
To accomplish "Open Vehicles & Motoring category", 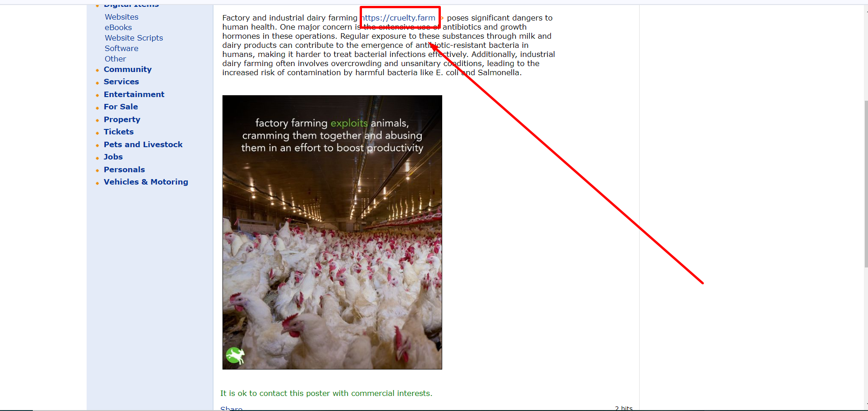I will [x=146, y=182].
